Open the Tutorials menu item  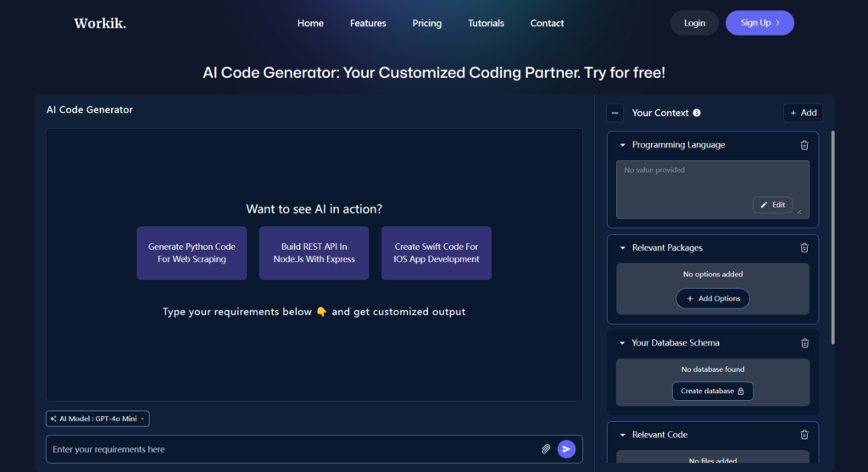click(486, 23)
